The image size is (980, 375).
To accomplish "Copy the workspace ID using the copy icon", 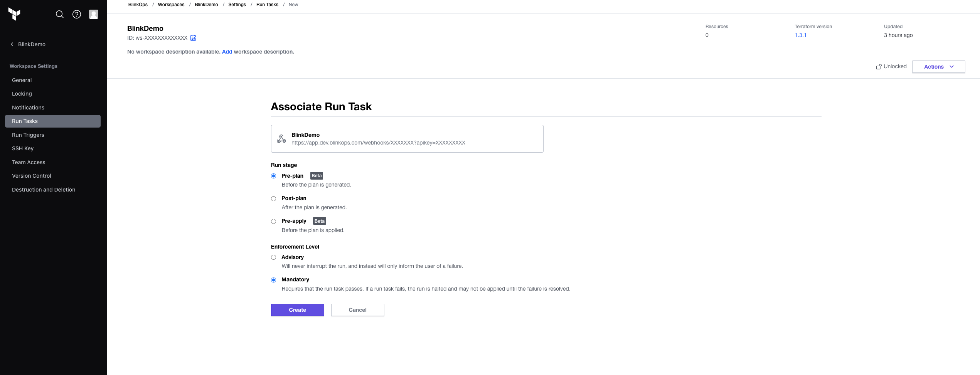I will point(193,38).
